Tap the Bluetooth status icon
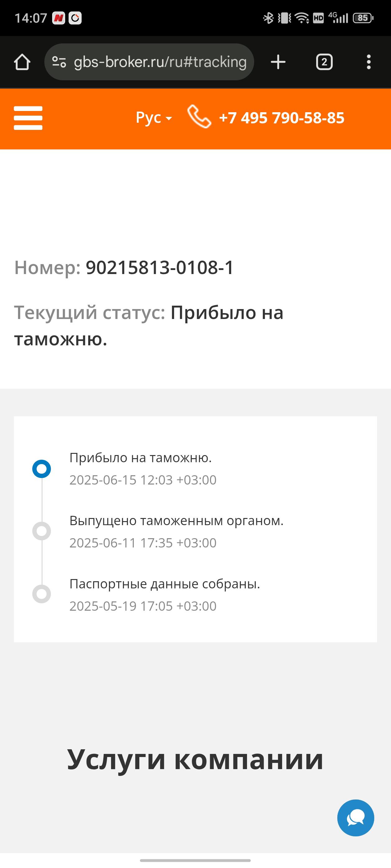The height and width of the screenshot is (868, 391). coord(268,18)
